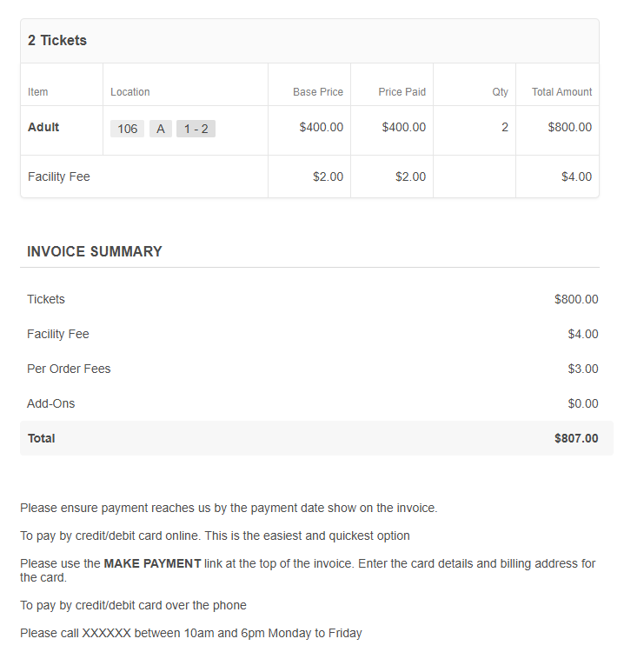Click the Qty column header
This screenshot has height=672, width=624.
(x=500, y=91)
